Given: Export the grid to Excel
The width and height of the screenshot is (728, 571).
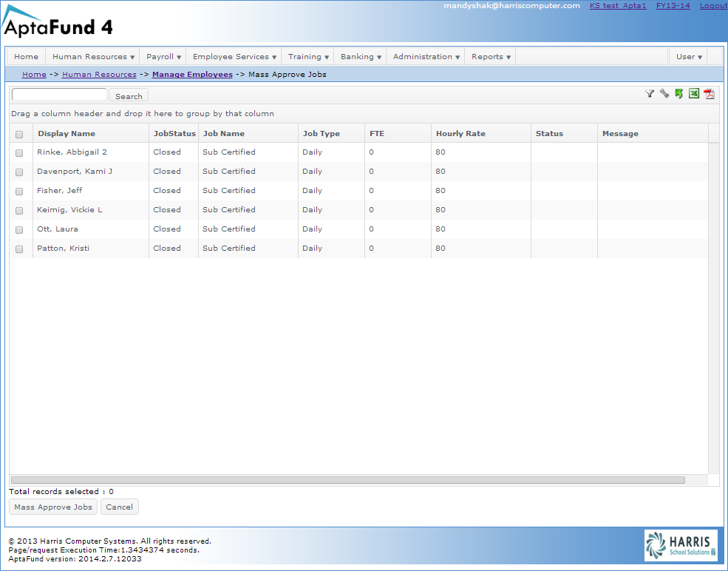Looking at the screenshot, I should pyautogui.click(x=694, y=94).
